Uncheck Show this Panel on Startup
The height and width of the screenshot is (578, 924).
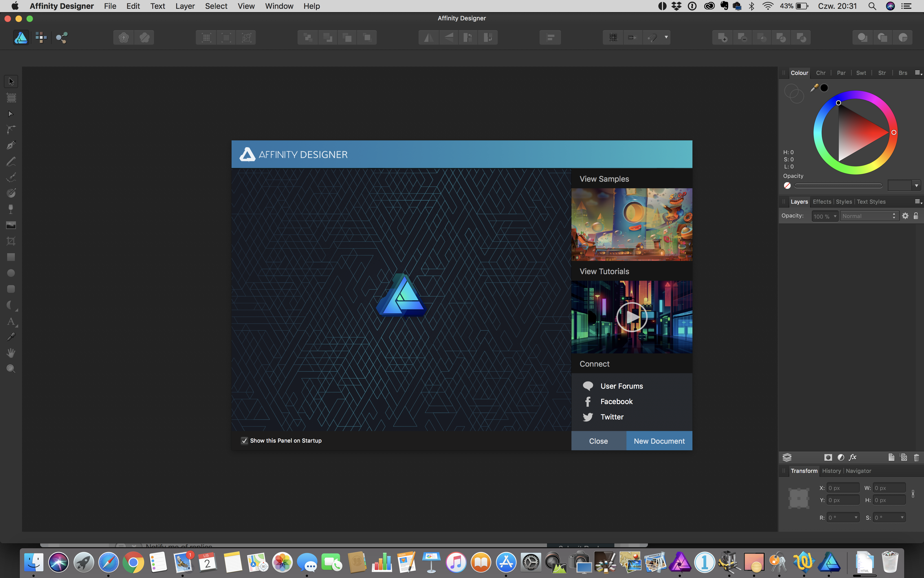[x=244, y=441]
